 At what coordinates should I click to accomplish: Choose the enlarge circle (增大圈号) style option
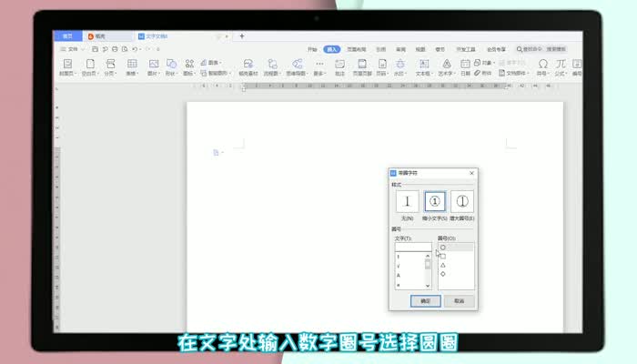coord(462,201)
